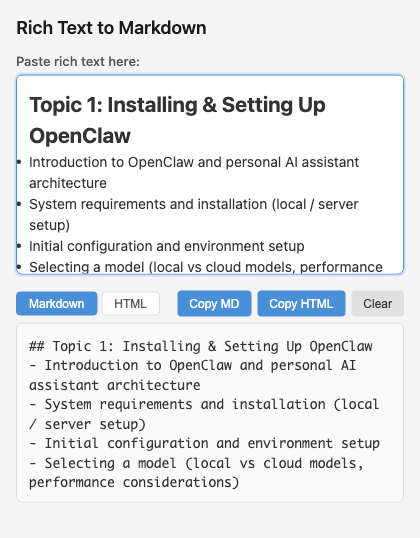Click '- Selecting a model' line in the Markdown output
Screen dimensions: 420x538
(x=196, y=473)
